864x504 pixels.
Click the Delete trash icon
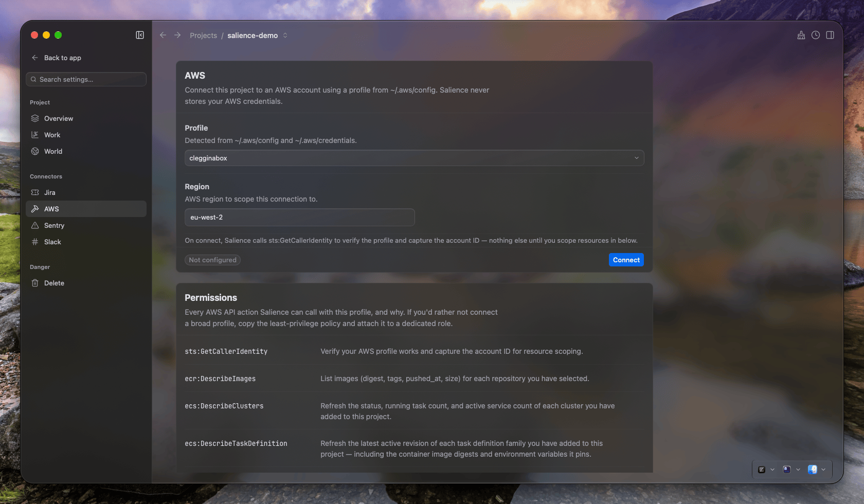click(x=35, y=283)
